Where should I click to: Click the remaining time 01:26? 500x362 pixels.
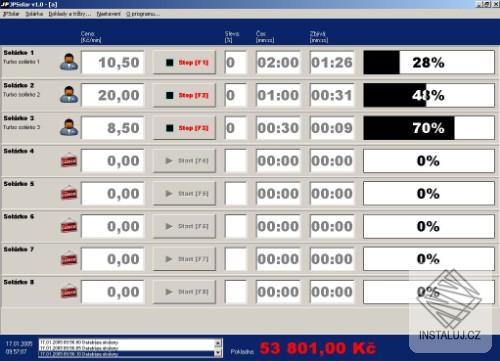pyautogui.click(x=332, y=62)
